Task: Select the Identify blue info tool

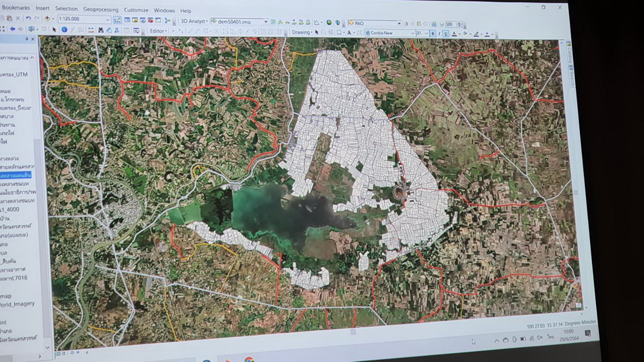Action: [65, 29]
